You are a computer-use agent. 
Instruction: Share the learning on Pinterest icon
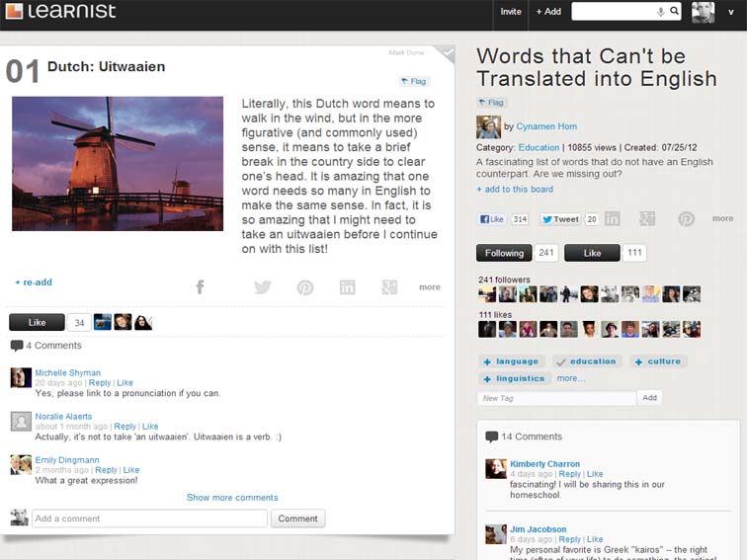305,287
